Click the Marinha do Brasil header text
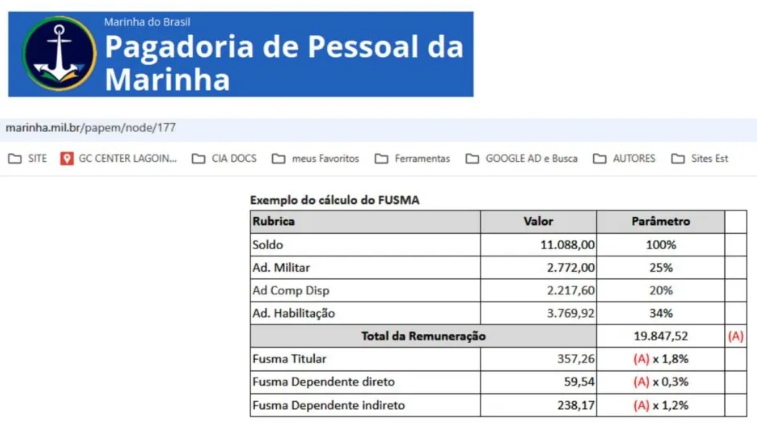 pyautogui.click(x=147, y=22)
